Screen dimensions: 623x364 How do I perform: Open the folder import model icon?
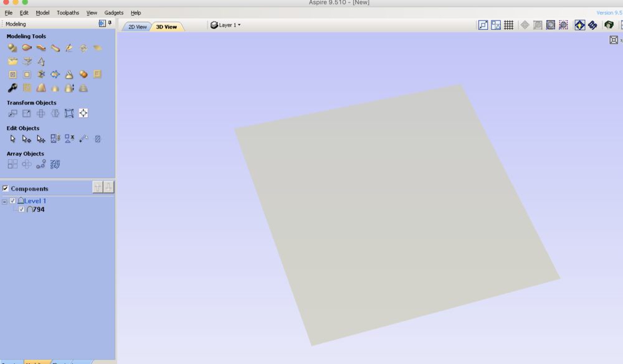pyautogui.click(x=12, y=61)
